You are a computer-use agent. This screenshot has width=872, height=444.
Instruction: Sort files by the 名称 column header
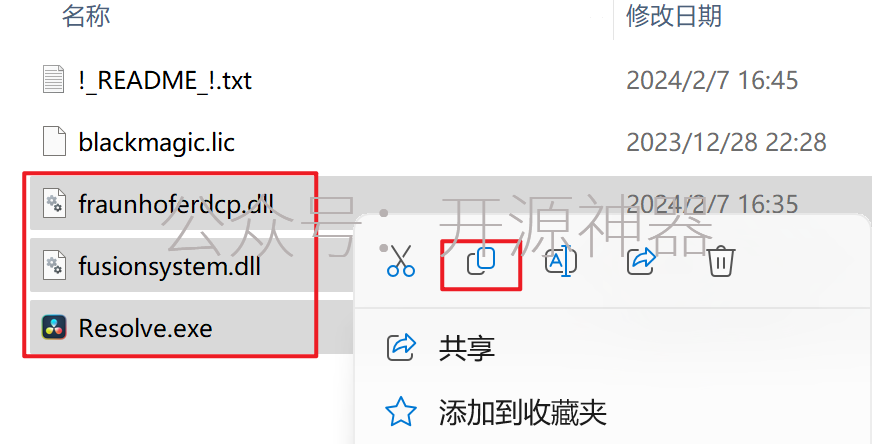(x=86, y=16)
